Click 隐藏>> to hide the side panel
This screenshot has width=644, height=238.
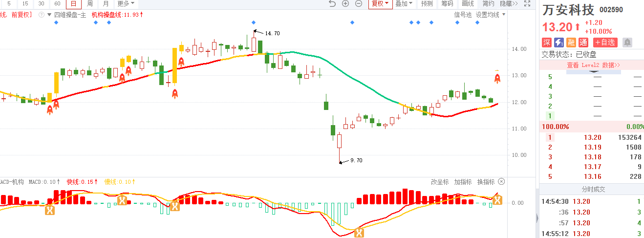(509, 4)
